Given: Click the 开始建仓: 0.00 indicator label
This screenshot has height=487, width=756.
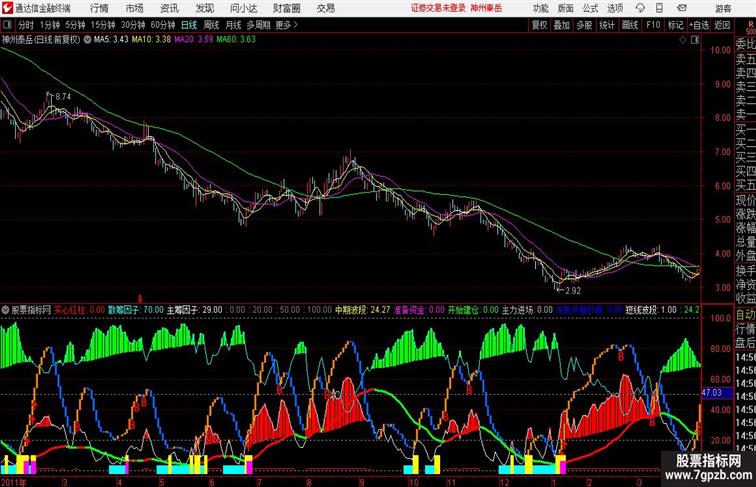Looking at the screenshot, I should 473,310.
